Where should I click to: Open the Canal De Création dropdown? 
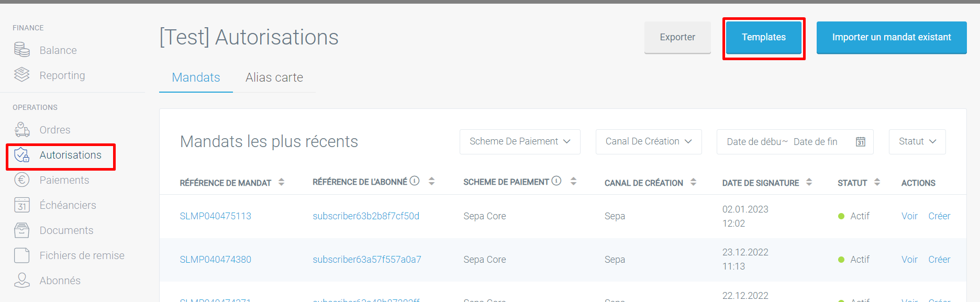pos(649,142)
